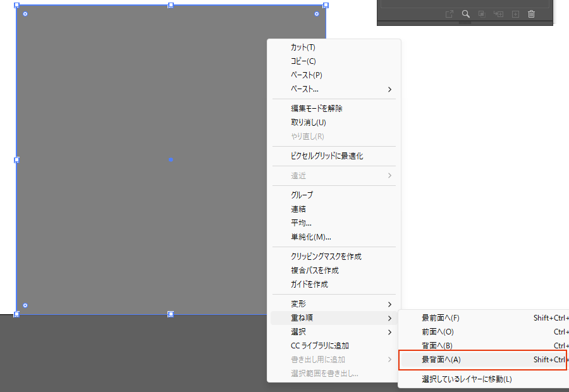Select 取り消し(U) to undo
569x392 pixels.
pyautogui.click(x=334, y=122)
